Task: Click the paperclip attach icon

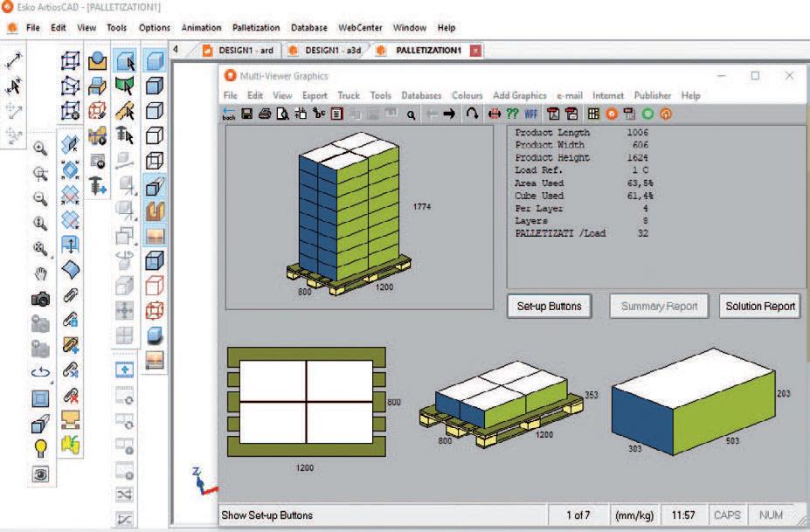Action: coord(70,294)
